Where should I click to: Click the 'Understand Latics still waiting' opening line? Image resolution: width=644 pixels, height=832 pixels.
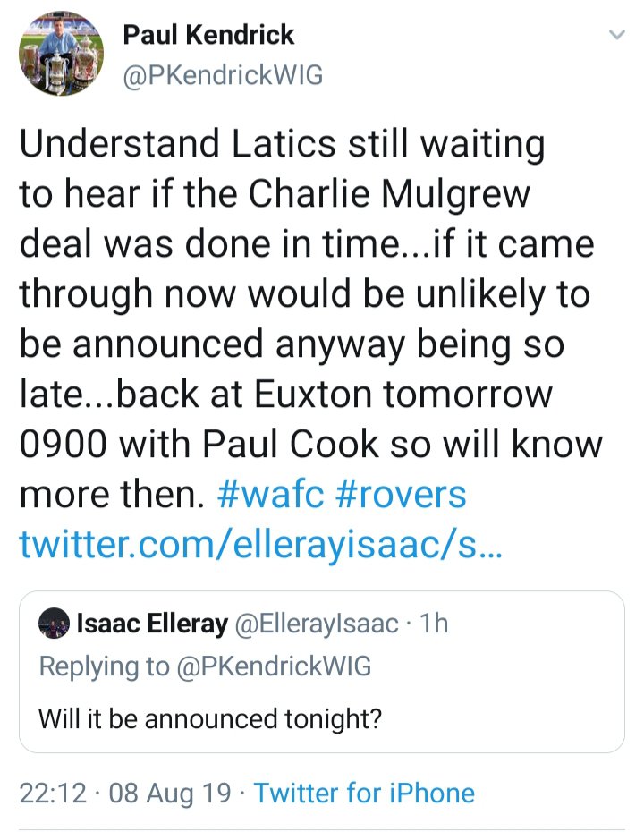282,145
